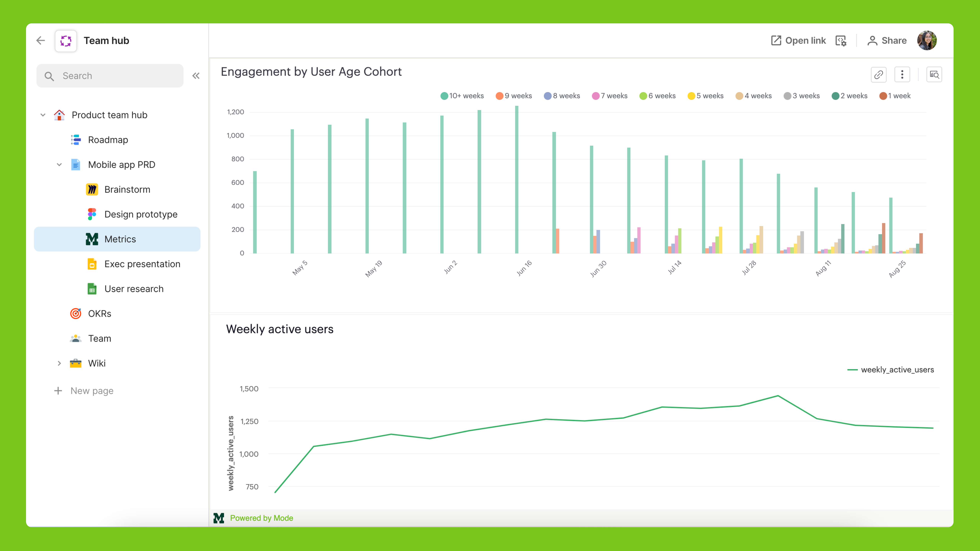This screenshot has width=980, height=551.
Task: Click the Team hub logo icon
Action: [66, 41]
